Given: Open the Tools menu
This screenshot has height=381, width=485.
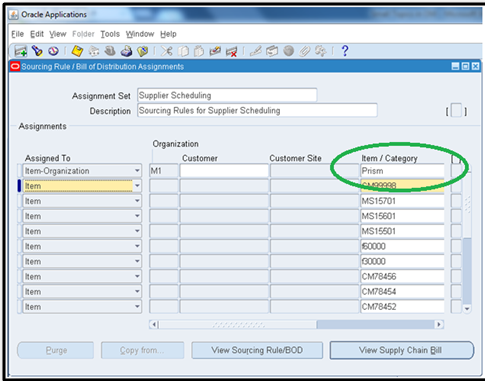Looking at the screenshot, I should 110,34.
